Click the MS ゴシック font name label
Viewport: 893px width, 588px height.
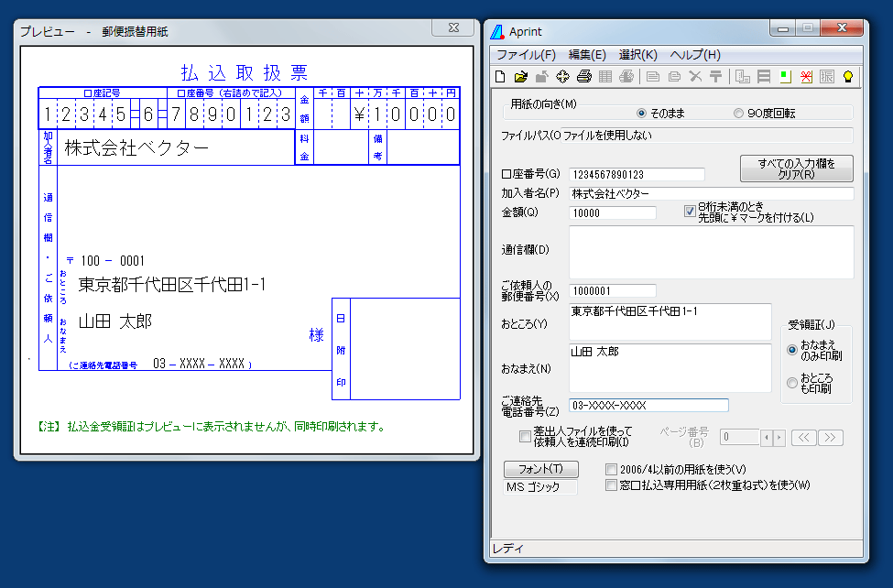point(539,487)
